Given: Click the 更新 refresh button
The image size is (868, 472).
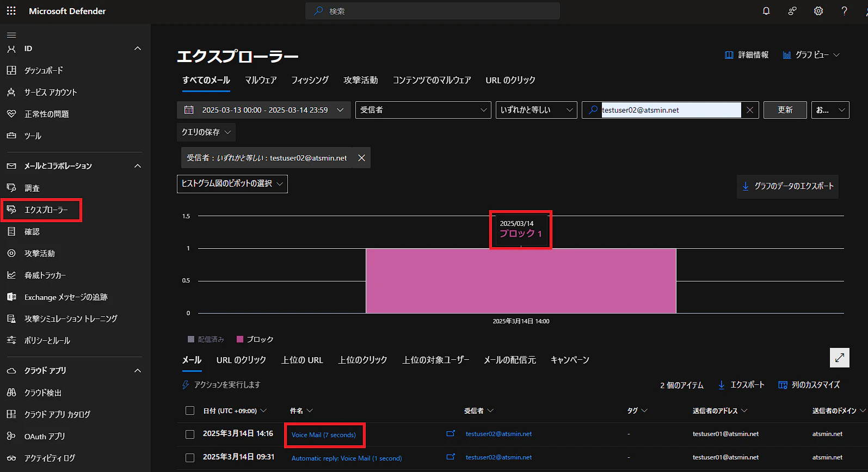Looking at the screenshot, I should tap(785, 110).
